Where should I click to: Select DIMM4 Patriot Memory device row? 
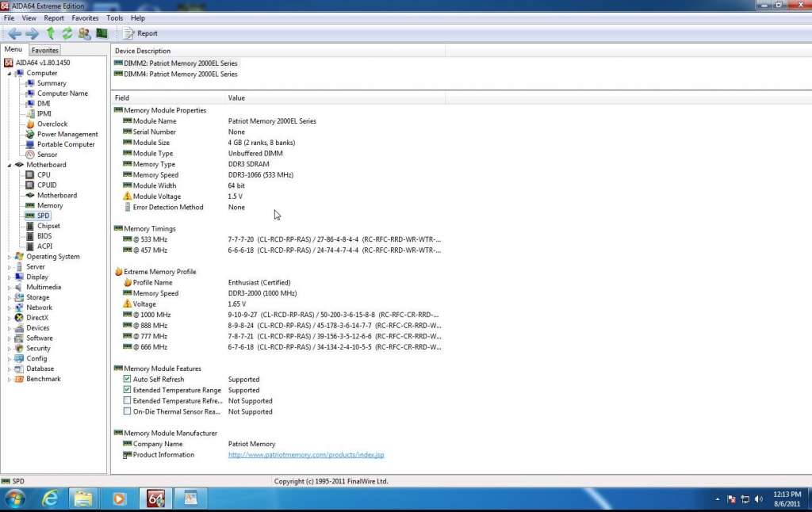pyautogui.click(x=180, y=75)
